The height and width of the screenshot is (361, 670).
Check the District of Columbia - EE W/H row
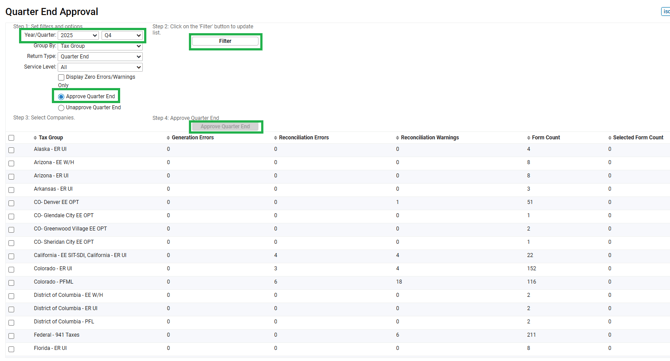pos(11,296)
